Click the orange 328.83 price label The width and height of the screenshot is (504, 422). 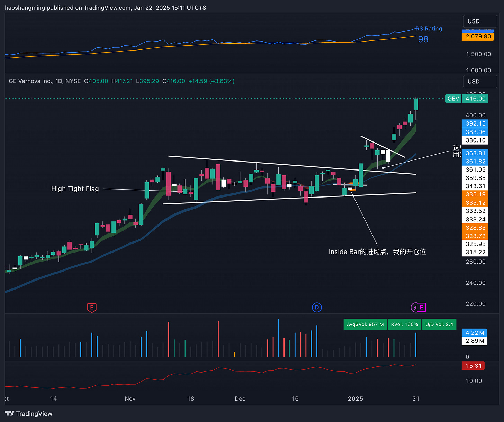475,228
